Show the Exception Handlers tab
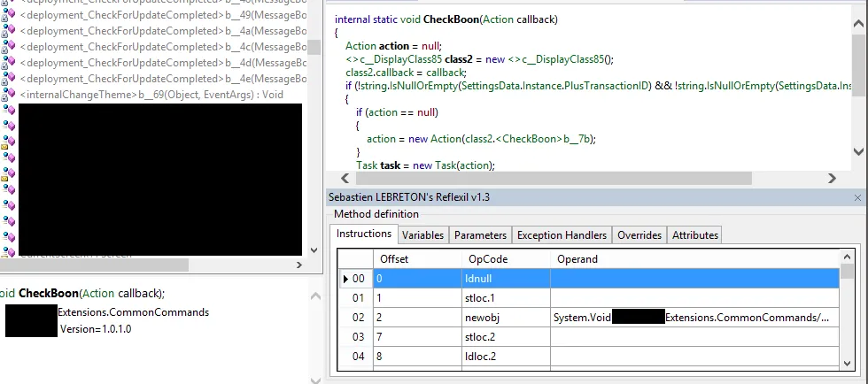868x384 pixels. [562, 235]
